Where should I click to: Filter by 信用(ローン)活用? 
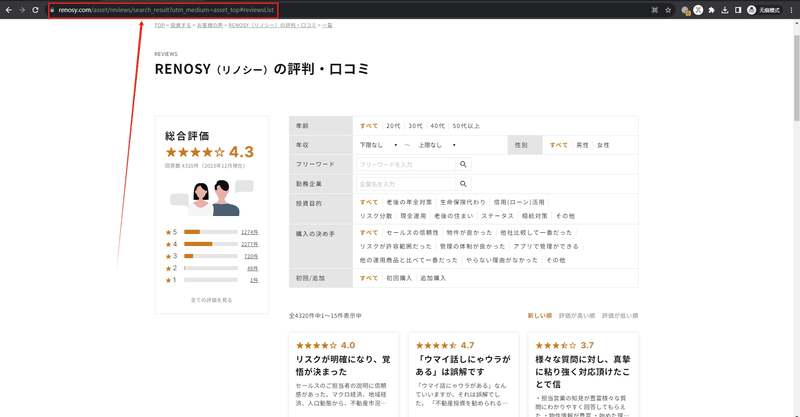pos(519,202)
